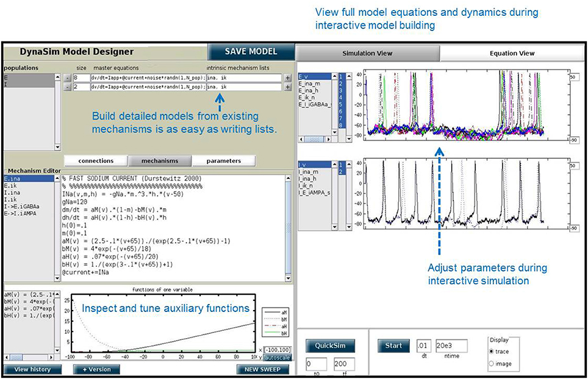This screenshot has width=588, height=379.
Task: Create a NEW SWEEP
Action: tap(262, 369)
